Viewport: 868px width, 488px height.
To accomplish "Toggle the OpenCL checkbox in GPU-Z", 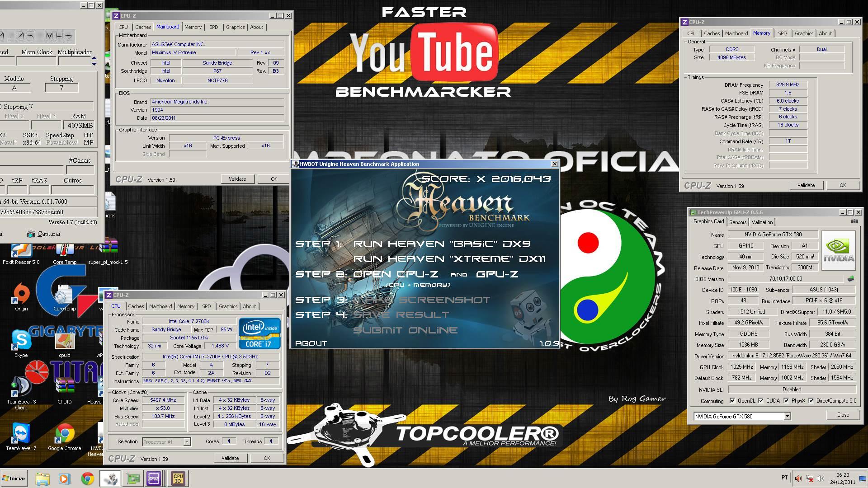I will 732,400.
